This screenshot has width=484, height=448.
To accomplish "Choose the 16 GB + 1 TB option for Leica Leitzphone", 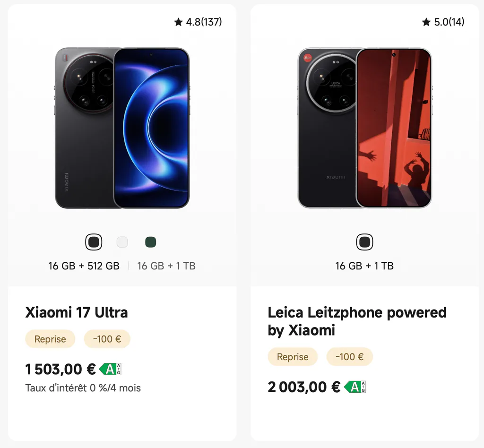I will coord(364,266).
